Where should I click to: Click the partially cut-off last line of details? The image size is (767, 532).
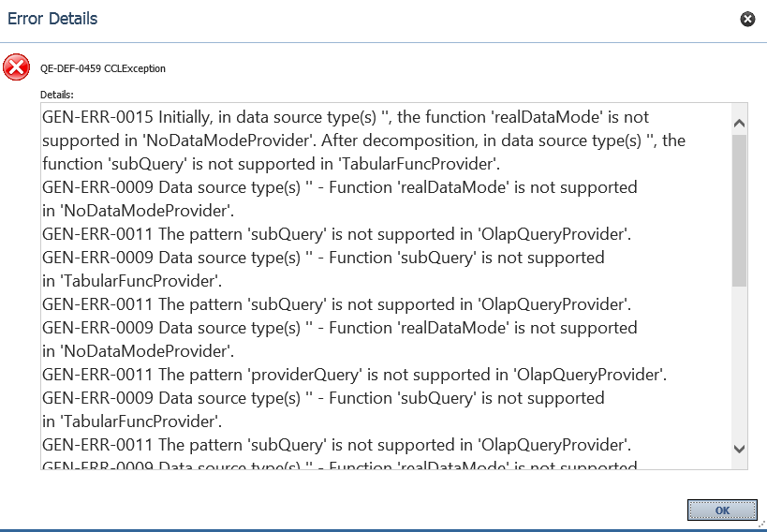click(x=339, y=465)
